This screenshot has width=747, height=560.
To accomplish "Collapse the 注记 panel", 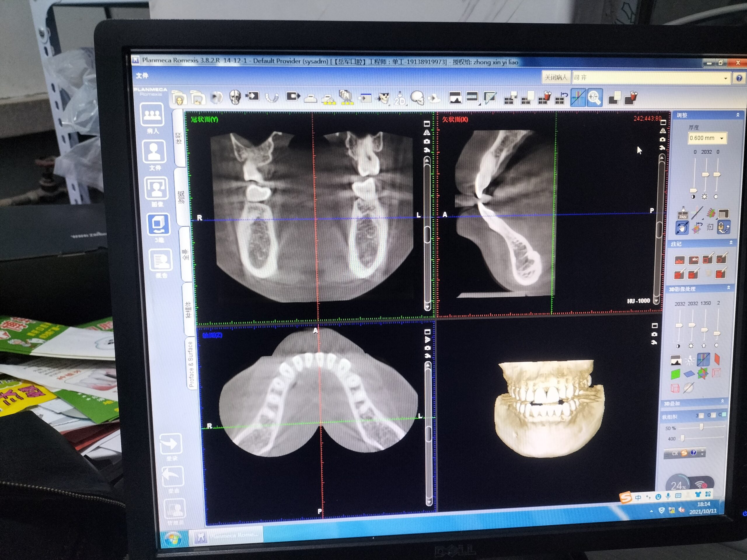I will tap(731, 243).
